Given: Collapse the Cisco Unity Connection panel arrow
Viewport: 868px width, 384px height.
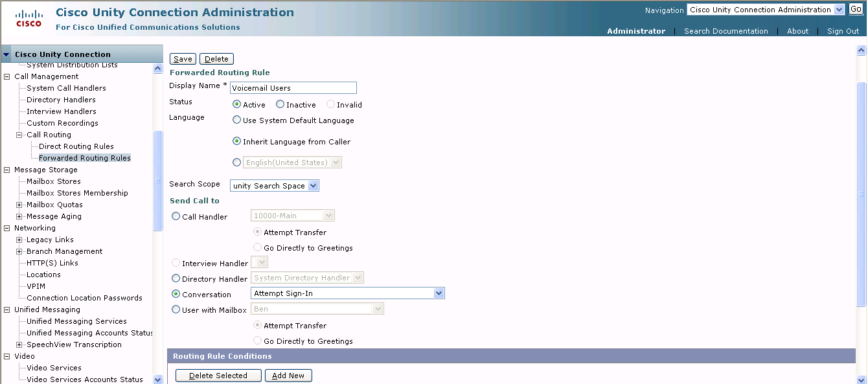Looking at the screenshot, I should pos(6,54).
